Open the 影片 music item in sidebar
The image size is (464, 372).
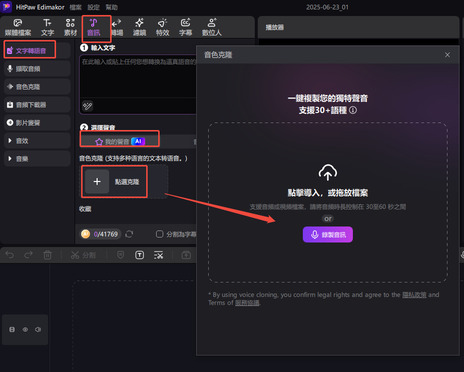(x=37, y=123)
